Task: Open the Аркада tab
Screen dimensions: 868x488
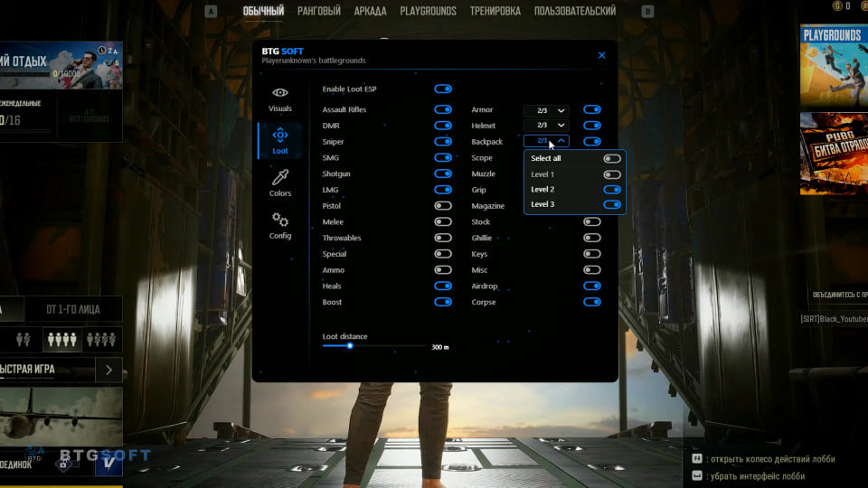Action: click(371, 11)
